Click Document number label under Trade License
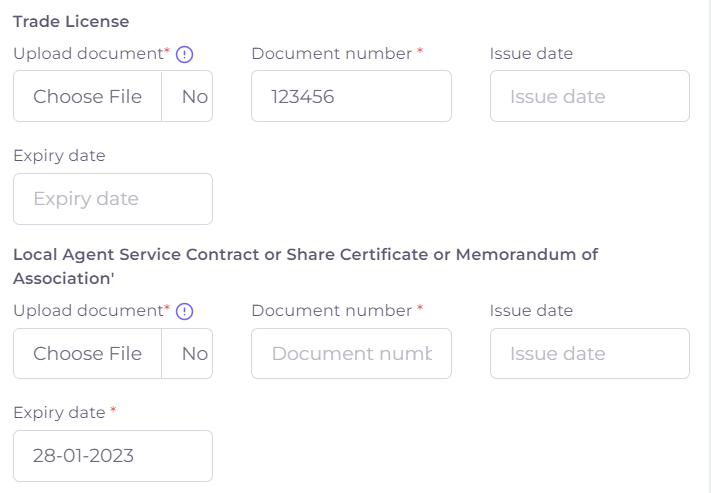The width and height of the screenshot is (711, 493). pyautogui.click(x=332, y=54)
